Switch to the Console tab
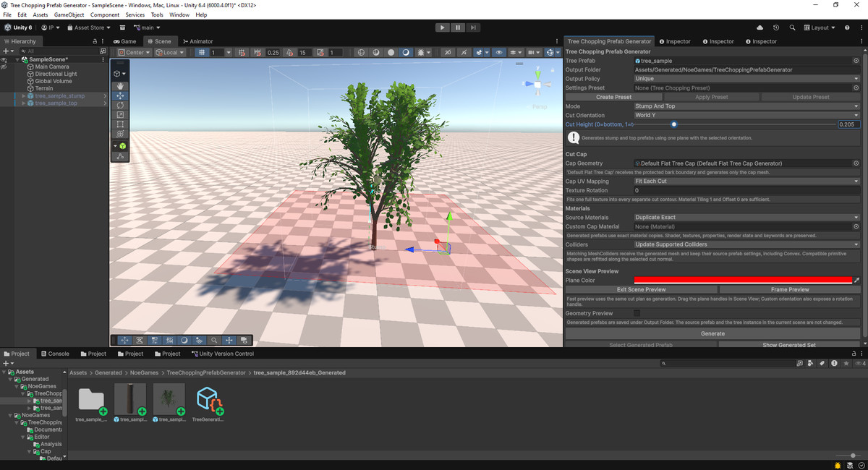This screenshot has width=868, height=470. [54, 354]
